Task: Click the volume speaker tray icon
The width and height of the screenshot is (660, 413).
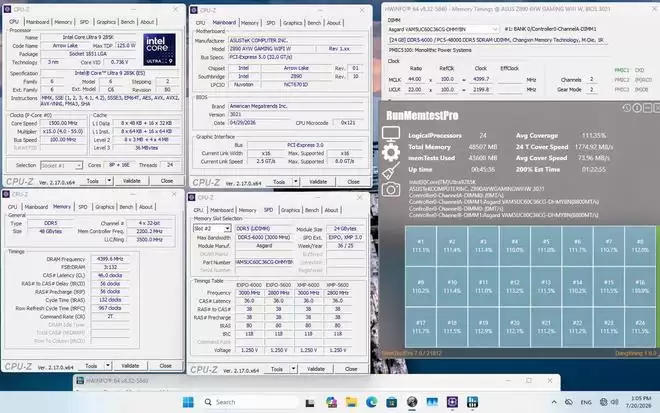Action: [x=615, y=402]
